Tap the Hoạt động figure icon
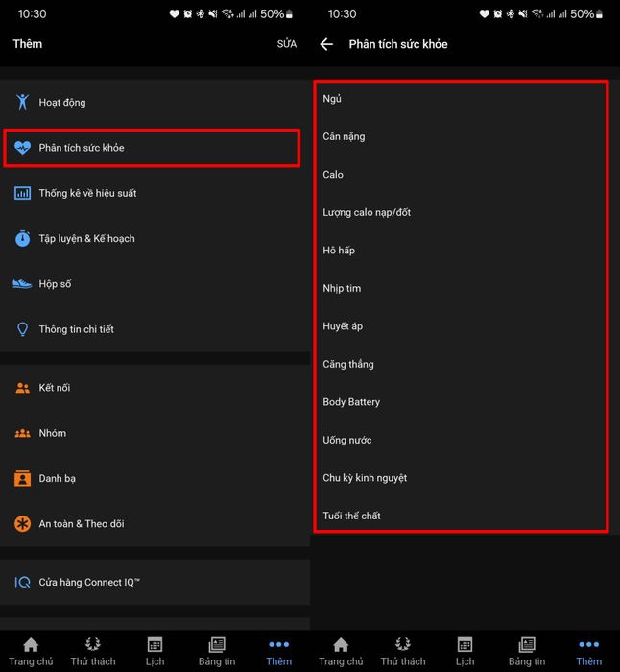620x672 pixels. click(22, 102)
